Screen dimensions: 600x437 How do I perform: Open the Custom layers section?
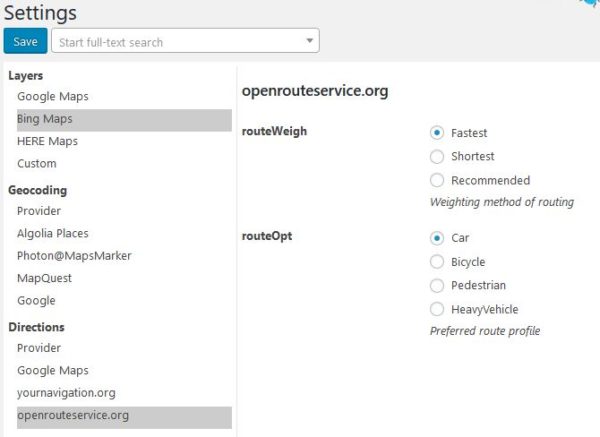coord(37,164)
